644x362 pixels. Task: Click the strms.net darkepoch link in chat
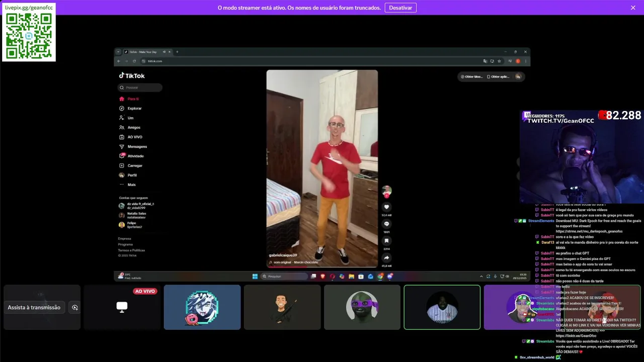(x=589, y=231)
